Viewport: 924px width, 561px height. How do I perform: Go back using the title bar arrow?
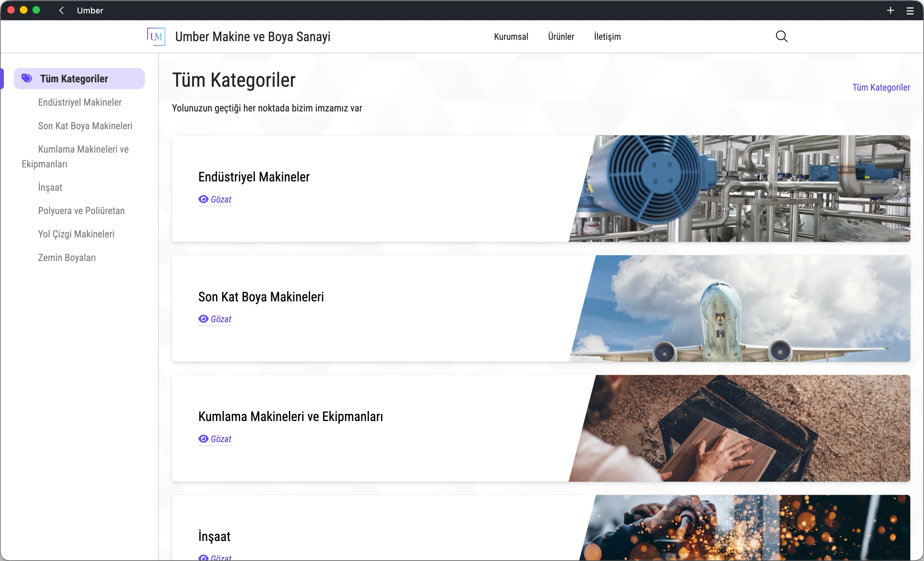62,10
